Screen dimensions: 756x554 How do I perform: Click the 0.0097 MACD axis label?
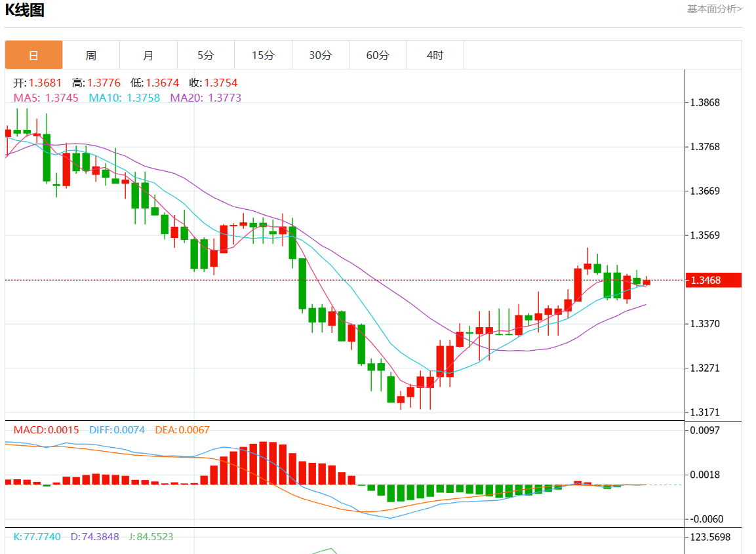tap(705, 430)
